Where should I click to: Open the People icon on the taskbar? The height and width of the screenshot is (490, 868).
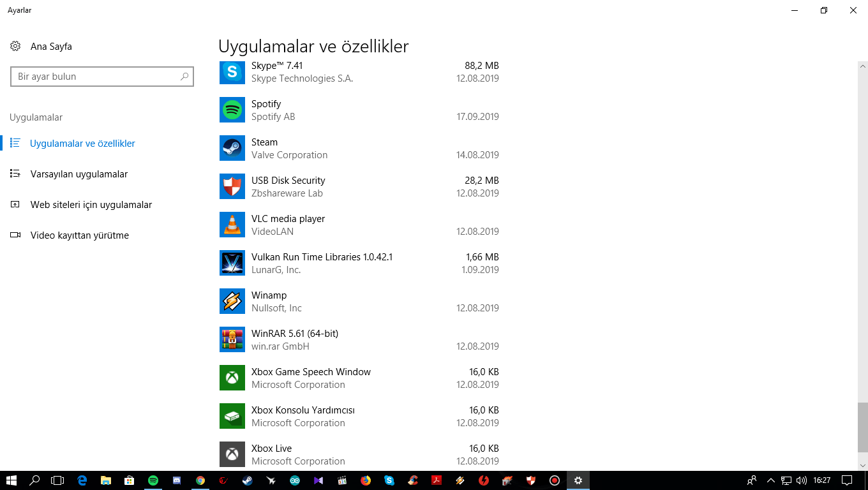[752, 480]
